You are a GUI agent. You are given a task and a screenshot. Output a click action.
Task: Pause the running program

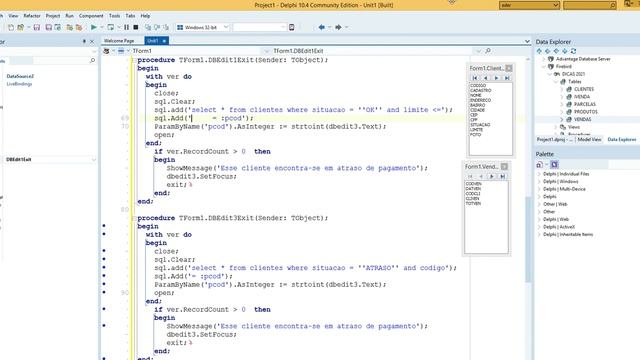pos(127,27)
